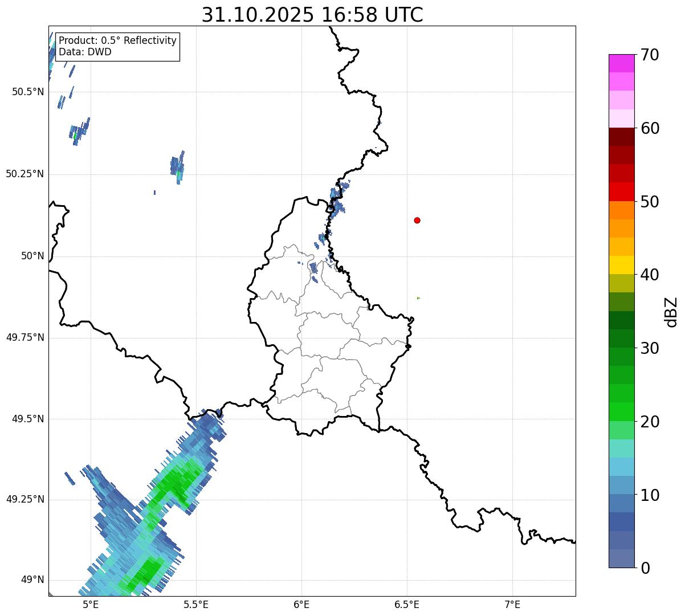Click the red station marker dot
Image resolution: width=685 pixels, height=616 pixels.
(x=417, y=220)
